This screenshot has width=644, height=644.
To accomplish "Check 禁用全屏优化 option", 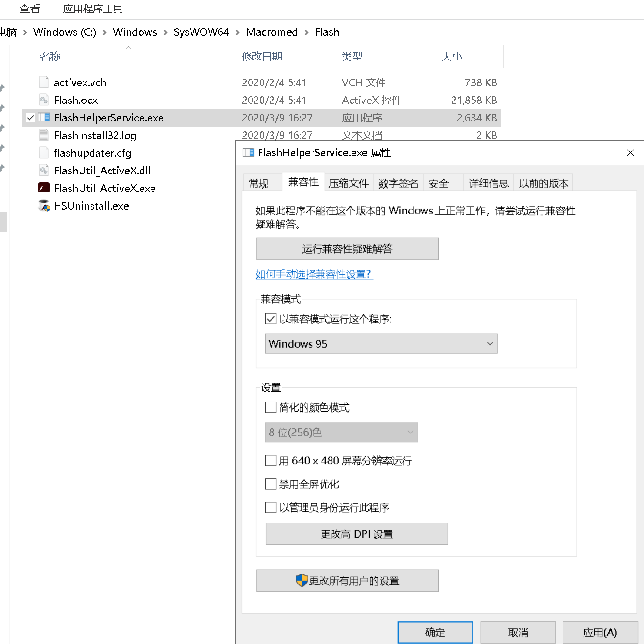I will pyautogui.click(x=271, y=484).
